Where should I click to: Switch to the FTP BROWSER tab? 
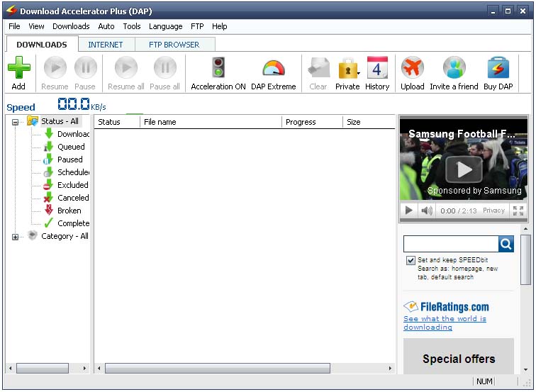pyautogui.click(x=174, y=45)
